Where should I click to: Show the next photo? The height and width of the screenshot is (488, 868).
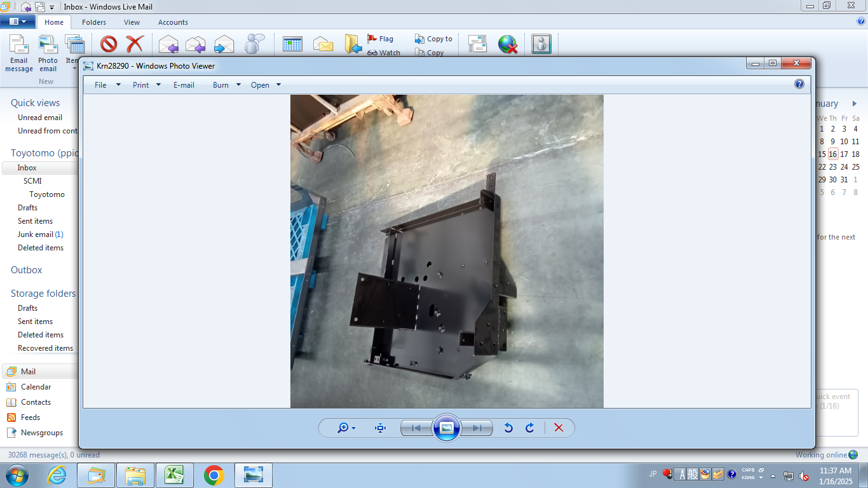pos(477,428)
